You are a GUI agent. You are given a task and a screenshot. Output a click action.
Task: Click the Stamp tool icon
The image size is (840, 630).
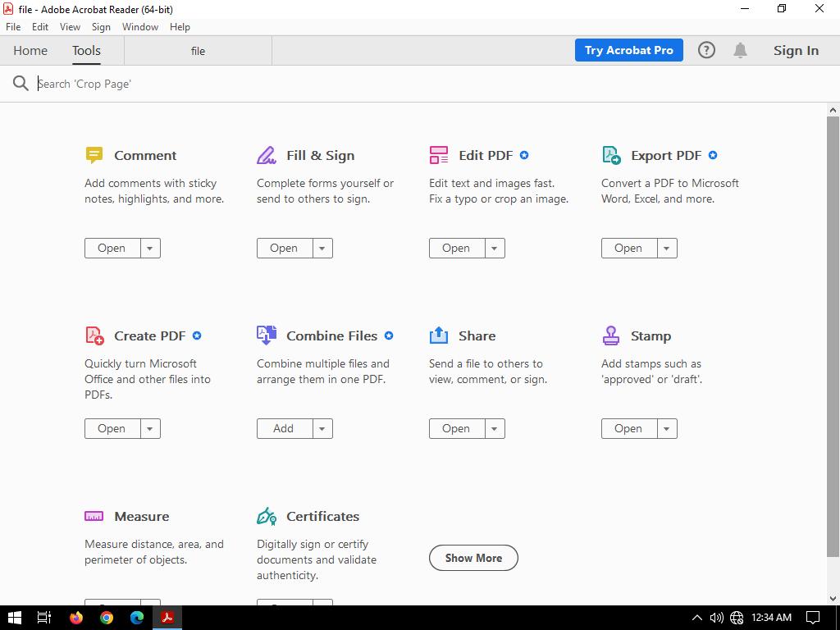[611, 336]
